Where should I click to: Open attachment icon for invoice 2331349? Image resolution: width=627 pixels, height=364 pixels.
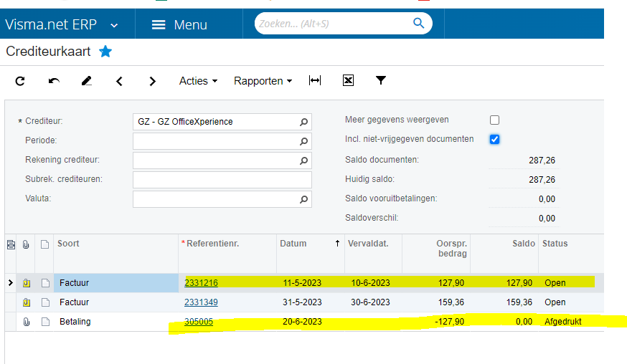(x=27, y=302)
